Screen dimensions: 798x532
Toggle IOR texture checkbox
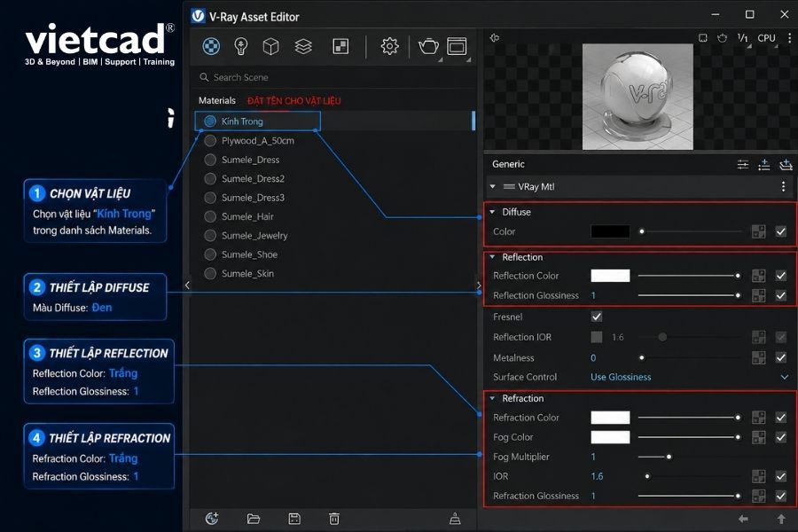780,476
